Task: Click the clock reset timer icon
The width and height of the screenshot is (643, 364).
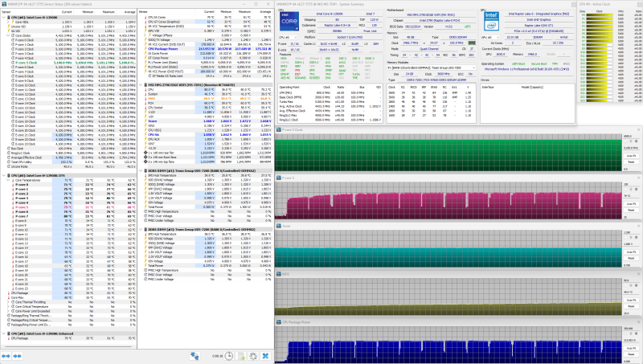Action: [230, 356]
